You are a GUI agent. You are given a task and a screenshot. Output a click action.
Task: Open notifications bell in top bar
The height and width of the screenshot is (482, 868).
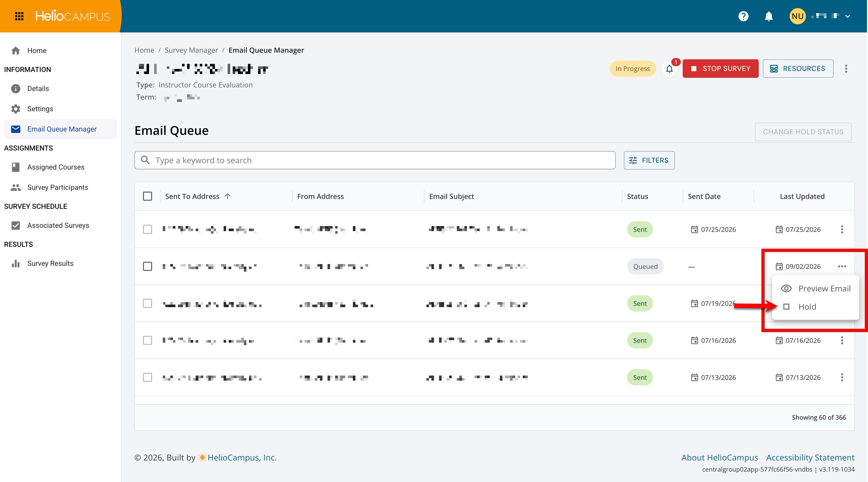coord(769,16)
